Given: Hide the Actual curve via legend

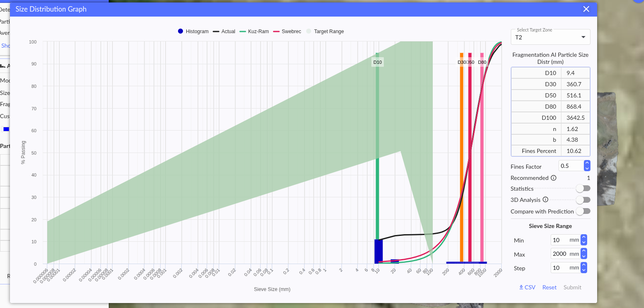Looking at the screenshot, I should coord(224,32).
